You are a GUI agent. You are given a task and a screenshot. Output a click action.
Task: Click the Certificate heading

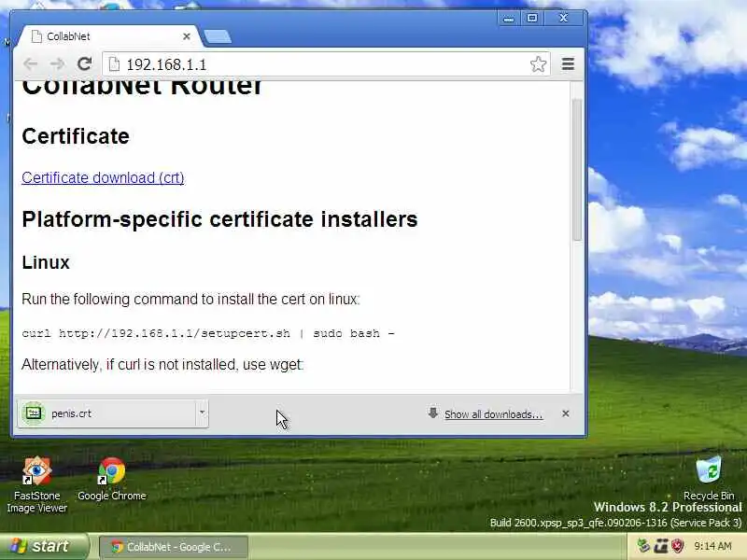(76, 136)
